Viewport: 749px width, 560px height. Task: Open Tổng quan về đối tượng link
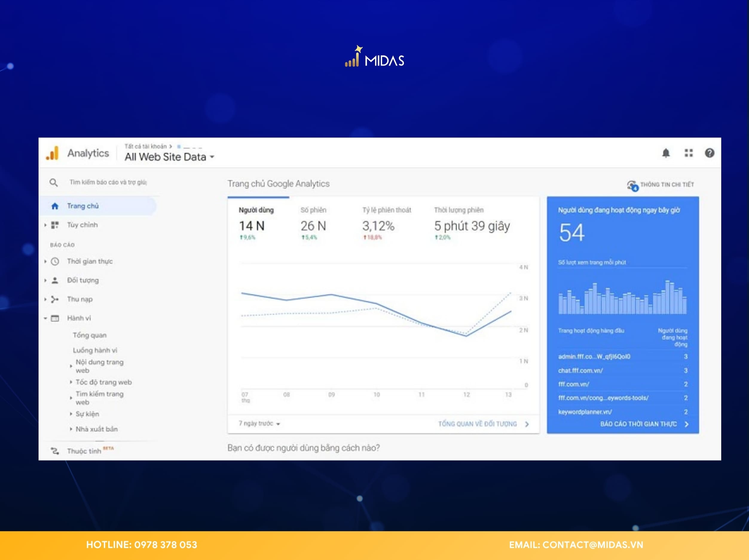tap(483, 424)
